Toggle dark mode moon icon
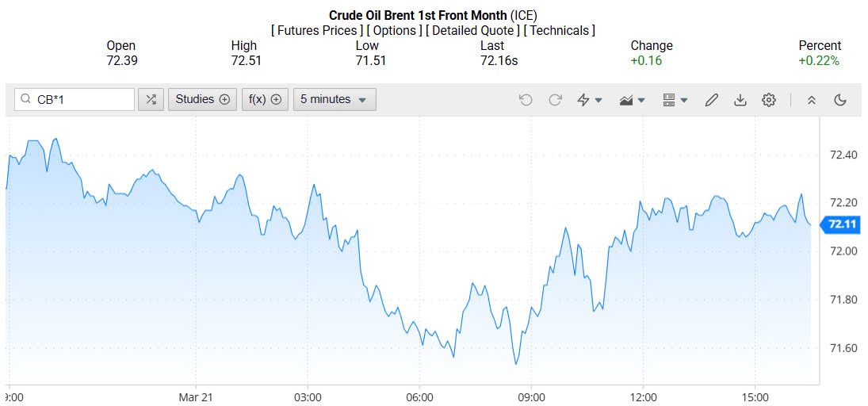 pos(841,100)
